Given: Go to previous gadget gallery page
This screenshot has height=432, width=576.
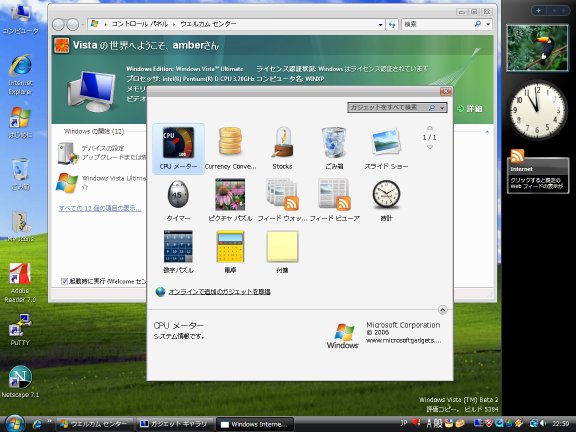Looking at the screenshot, I should point(430,128).
